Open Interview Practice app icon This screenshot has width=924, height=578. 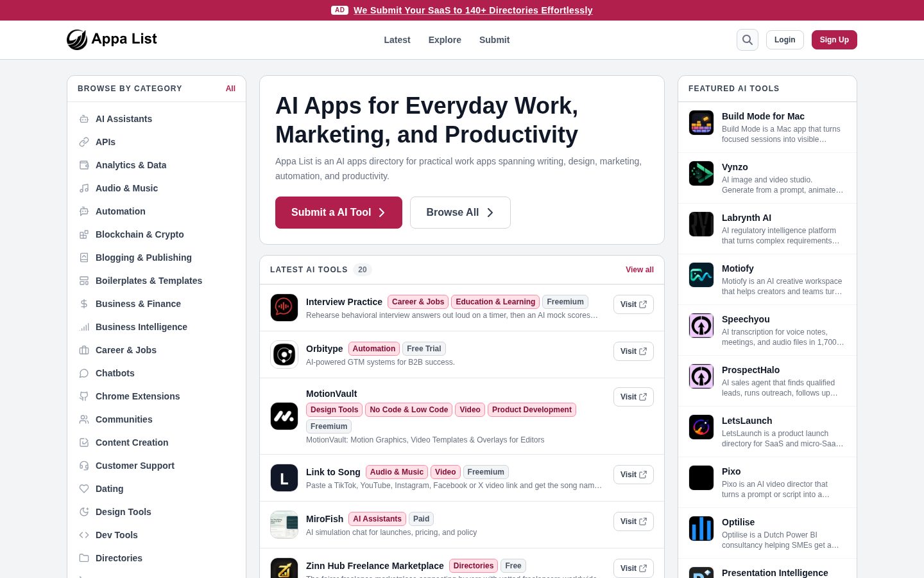[x=284, y=308]
